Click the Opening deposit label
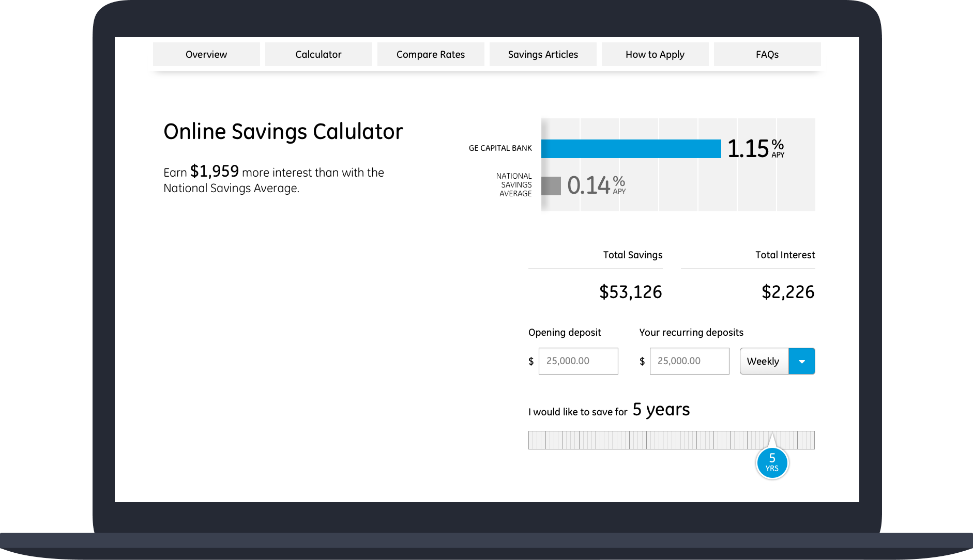Image resolution: width=973 pixels, height=560 pixels. point(565,333)
